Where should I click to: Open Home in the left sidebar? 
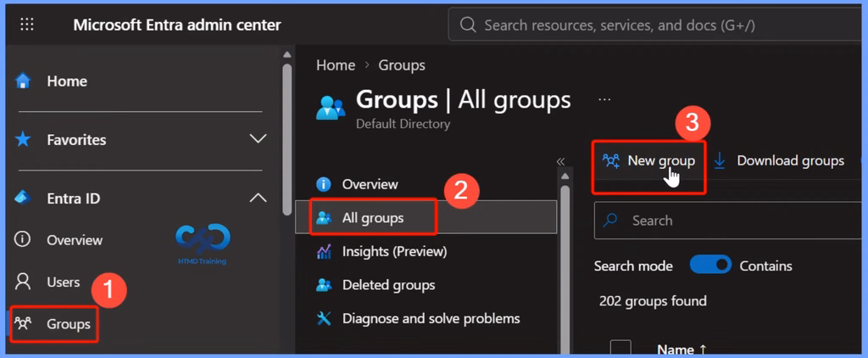pyautogui.click(x=66, y=81)
